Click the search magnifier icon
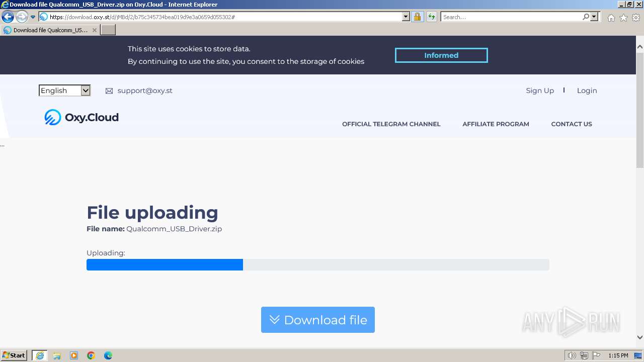This screenshot has width=644, height=362. coord(586,17)
